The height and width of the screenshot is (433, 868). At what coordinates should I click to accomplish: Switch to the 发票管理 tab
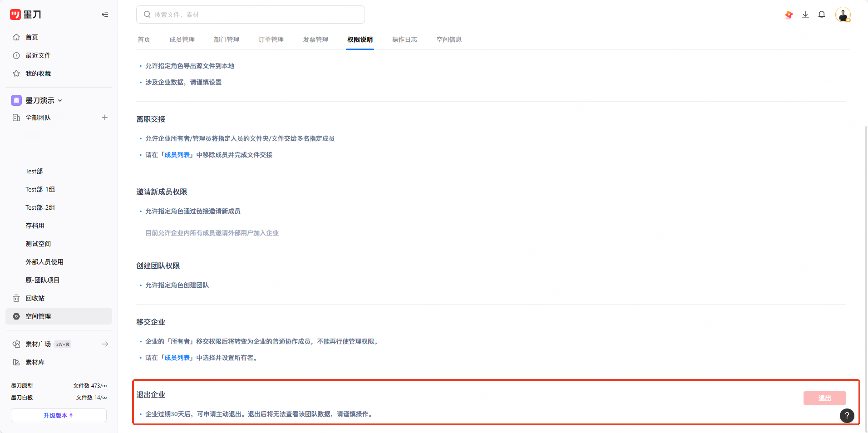point(316,39)
